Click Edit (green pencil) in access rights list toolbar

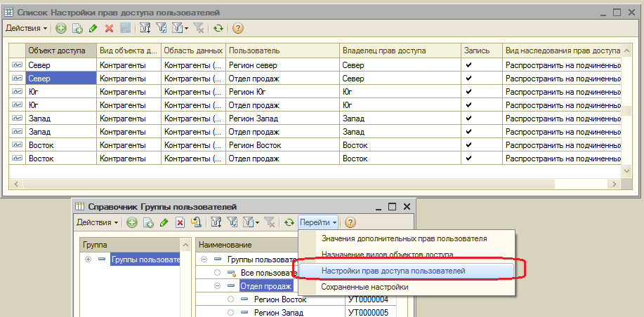(x=93, y=28)
